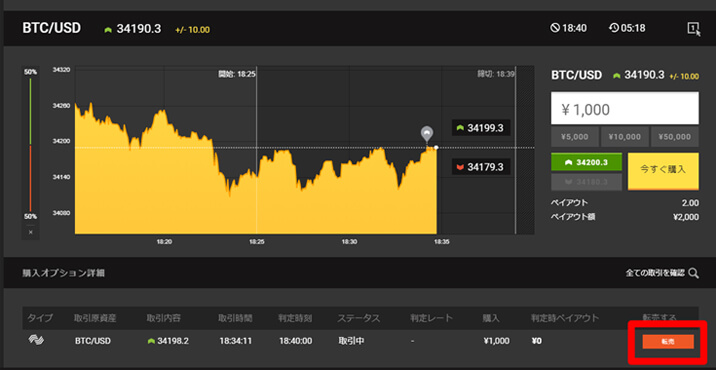
Task: Click the expiry icon next to 18:40
Action: (x=555, y=28)
